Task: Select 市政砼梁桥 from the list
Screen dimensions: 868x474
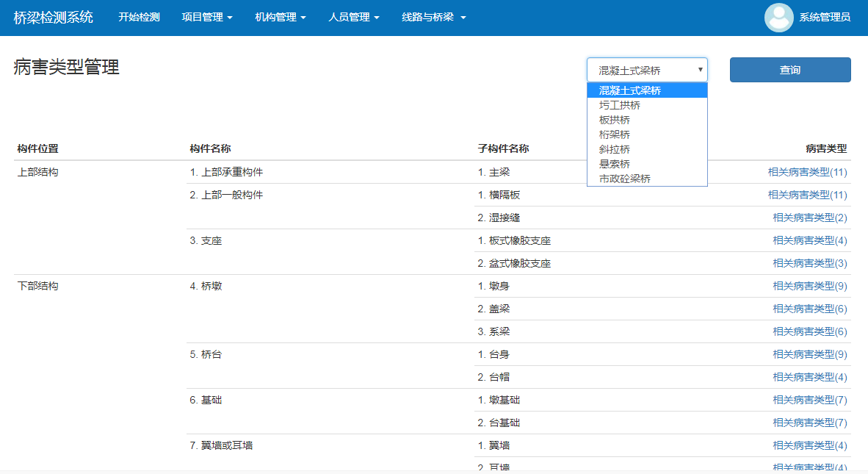Action: click(x=625, y=179)
